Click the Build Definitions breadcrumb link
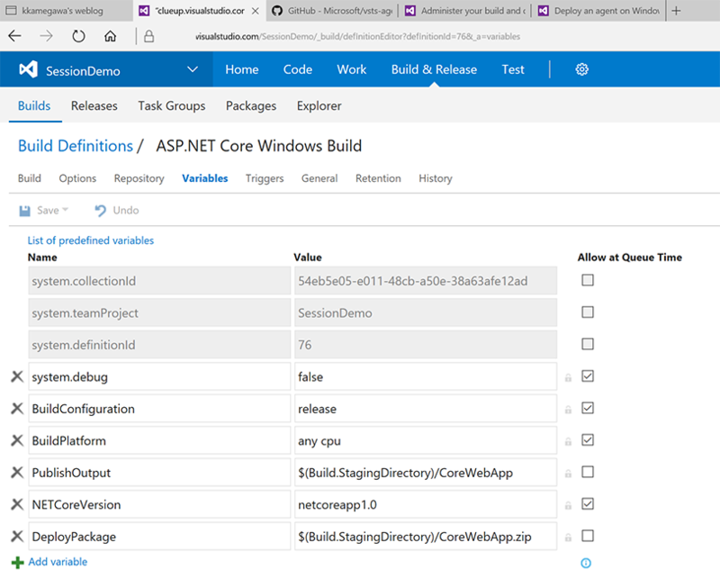Screen dimensions: 720x588 tap(76, 146)
